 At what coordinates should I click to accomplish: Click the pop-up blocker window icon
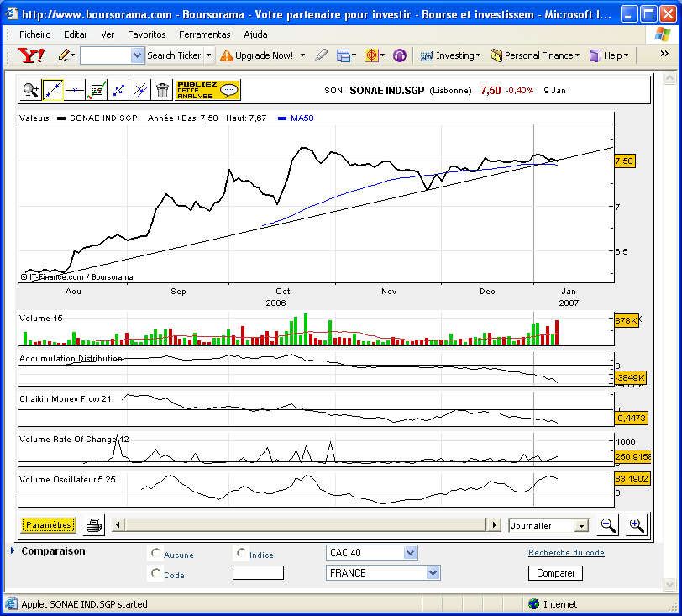344,55
